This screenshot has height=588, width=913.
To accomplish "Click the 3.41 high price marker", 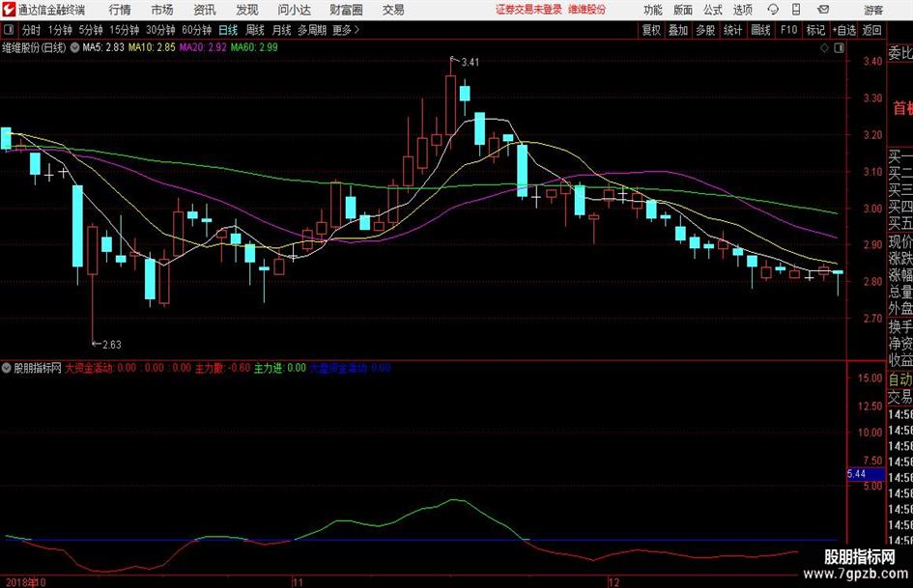I will [470, 62].
